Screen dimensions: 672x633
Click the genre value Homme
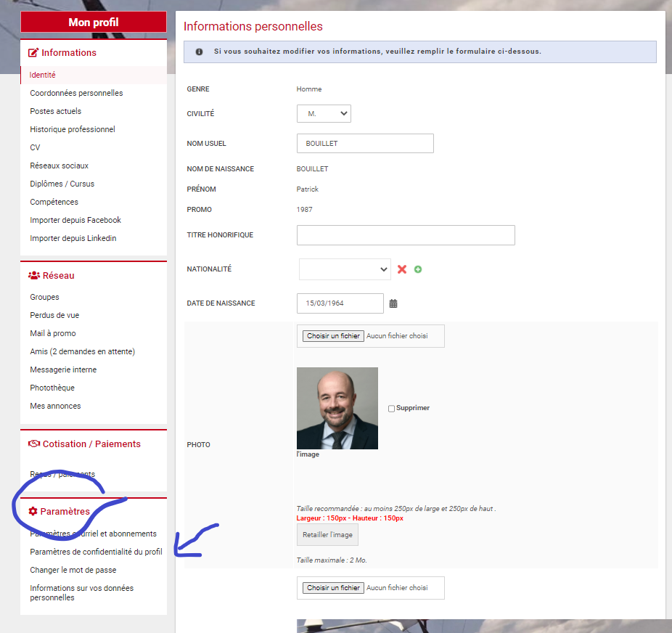coord(309,89)
